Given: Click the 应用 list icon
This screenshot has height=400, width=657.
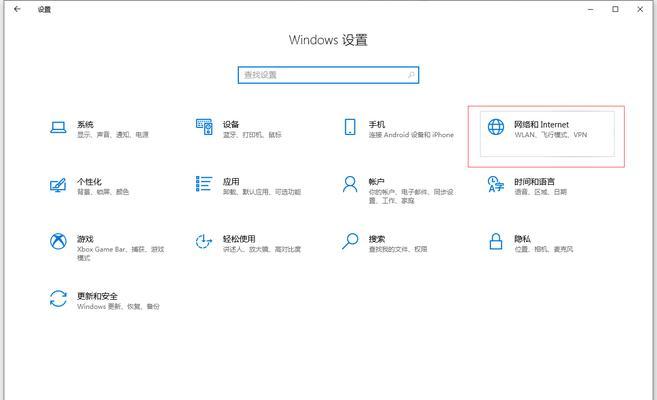Looking at the screenshot, I should 204,184.
